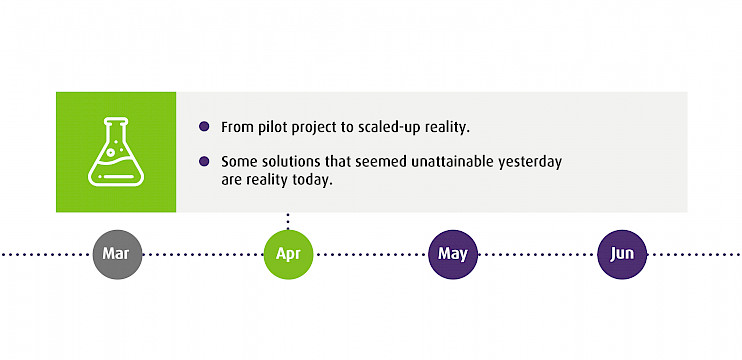
Task: Click the empty gray panel area right of text
Action: pos(625,152)
